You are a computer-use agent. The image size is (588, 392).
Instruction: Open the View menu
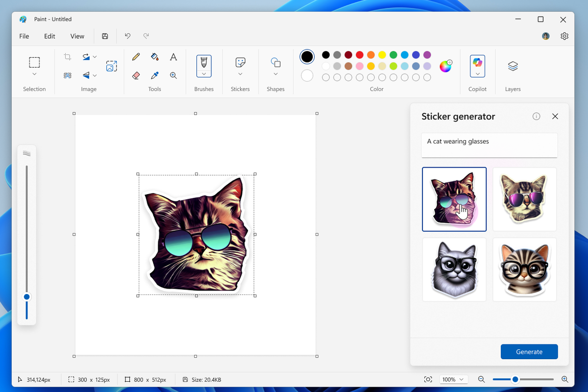pyautogui.click(x=77, y=36)
